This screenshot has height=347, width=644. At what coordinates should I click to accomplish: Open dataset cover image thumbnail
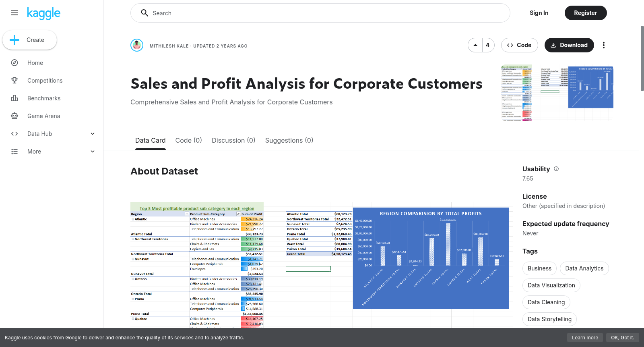557,93
